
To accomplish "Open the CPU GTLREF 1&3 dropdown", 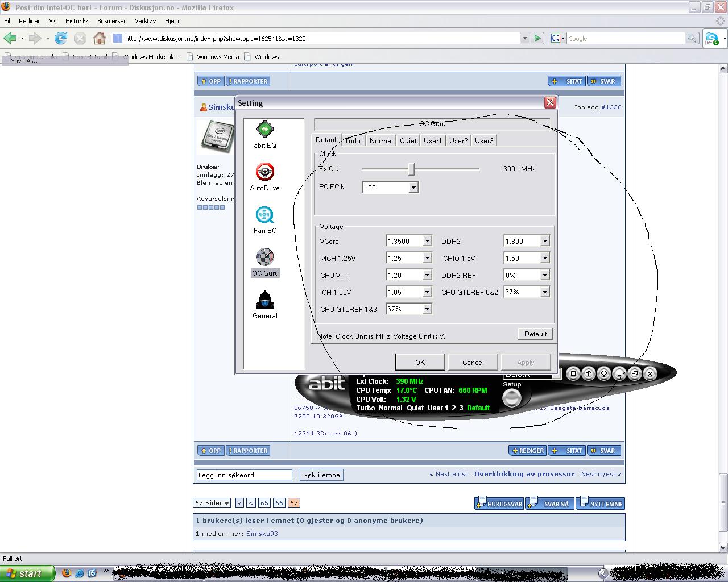I will [427, 309].
